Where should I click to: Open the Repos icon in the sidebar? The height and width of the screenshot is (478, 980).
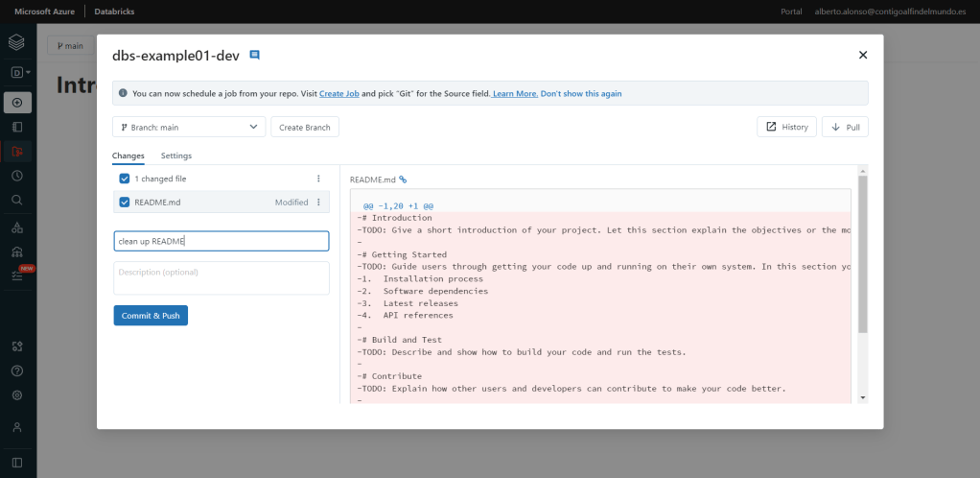pos(17,151)
